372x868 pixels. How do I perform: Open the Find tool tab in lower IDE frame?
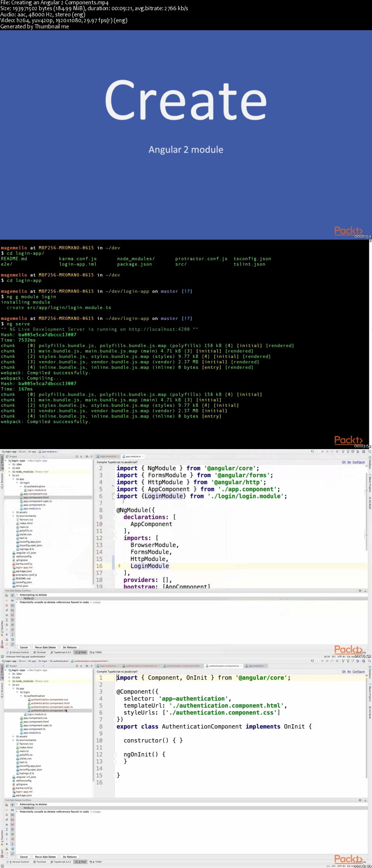point(81,862)
